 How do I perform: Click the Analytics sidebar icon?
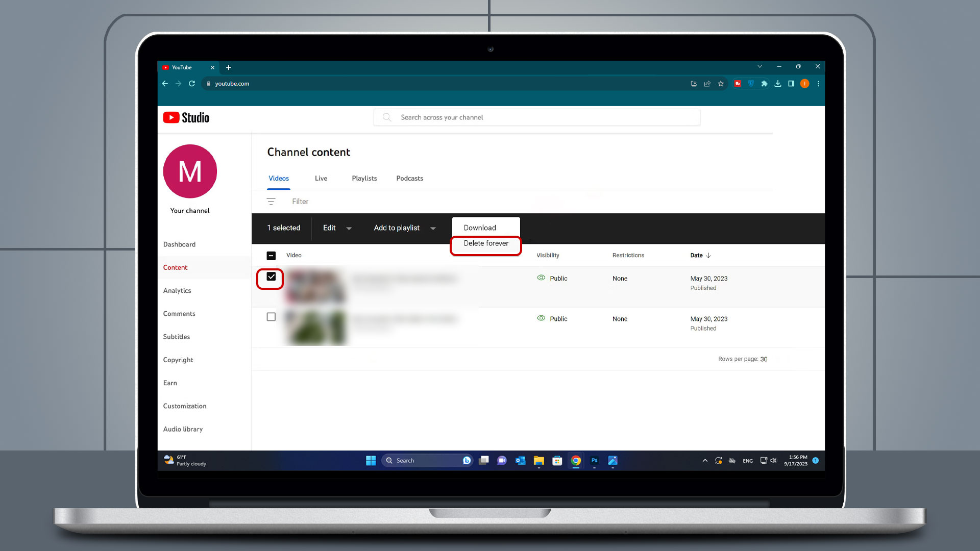point(176,290)
